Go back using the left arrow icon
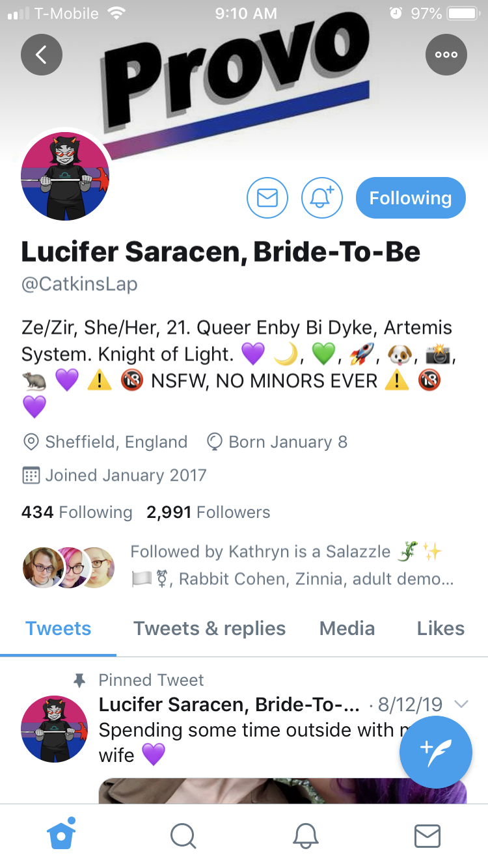488x868 pixels. (42, 55)
